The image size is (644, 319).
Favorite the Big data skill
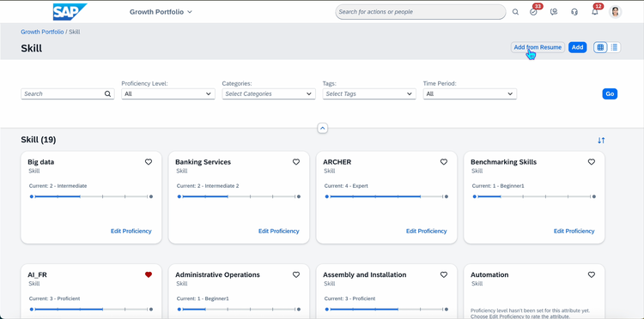tap(149, 162)
